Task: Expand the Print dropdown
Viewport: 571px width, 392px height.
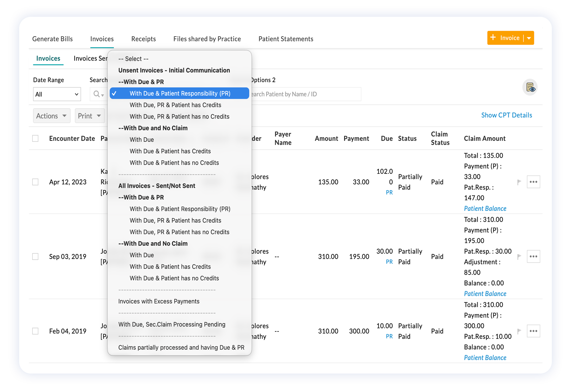Action: click(89, 116)
